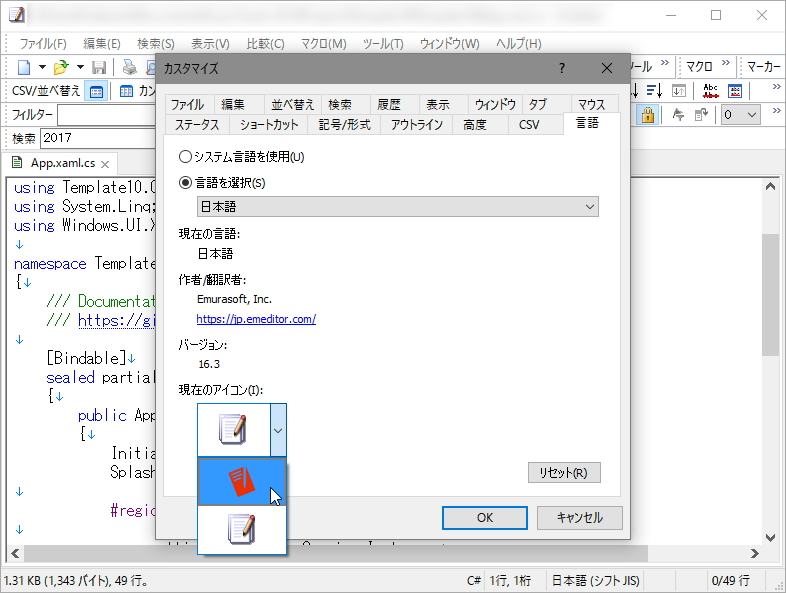Open the recent files dropdown arrow
The image size is (786, 593).
point(80,67)
